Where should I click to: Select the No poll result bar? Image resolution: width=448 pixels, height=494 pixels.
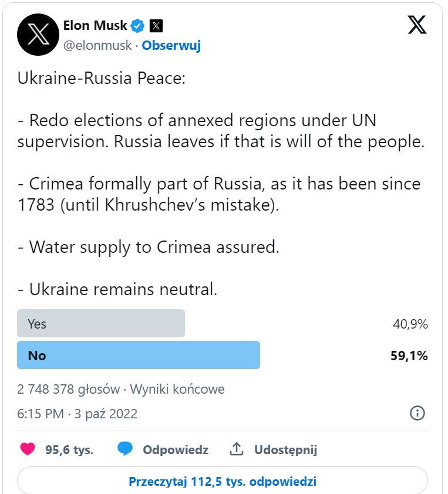[x=139, y=355]
